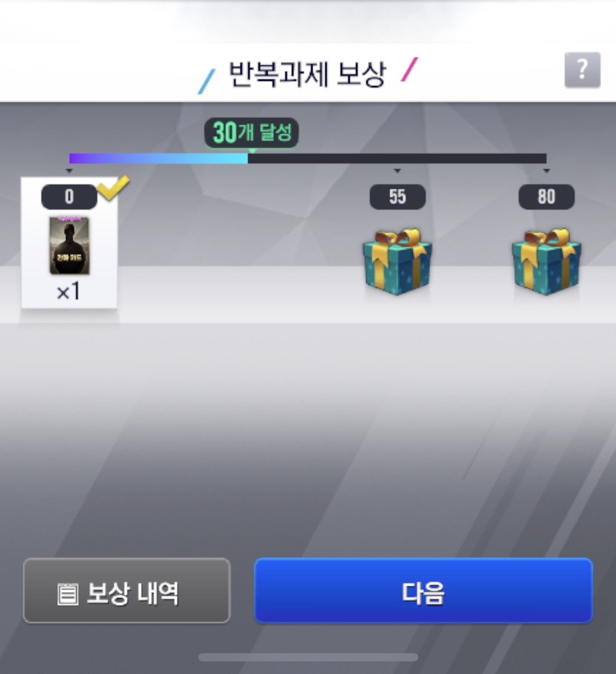Viewport: 616px width, 674px height.
Task: Click the yellow checkmark on reward 0
Action: pyautogui.click(x=113, y=188)
